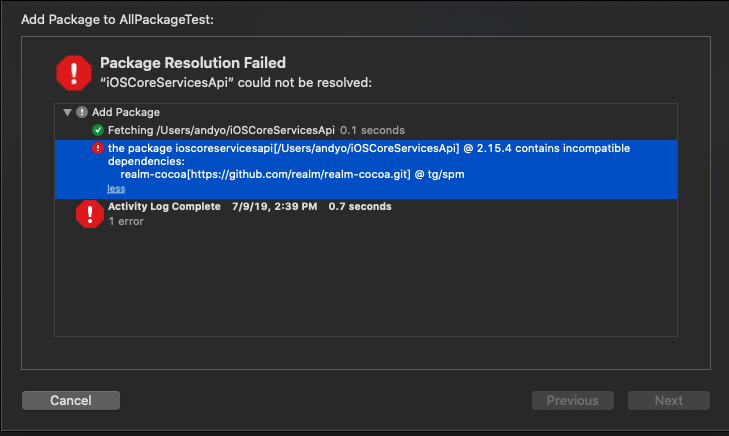729x436 pixels.
Task: Click the realm-cocoa GitHub URL line
Action: [292, 174]
